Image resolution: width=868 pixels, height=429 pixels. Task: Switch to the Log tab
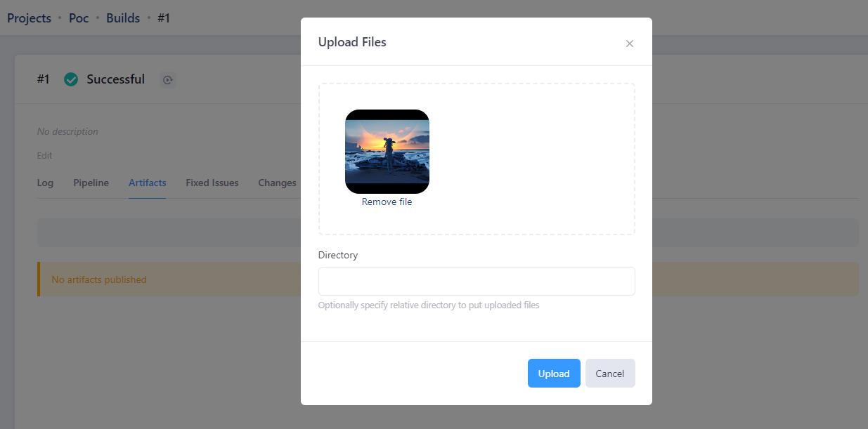point(45,183)
